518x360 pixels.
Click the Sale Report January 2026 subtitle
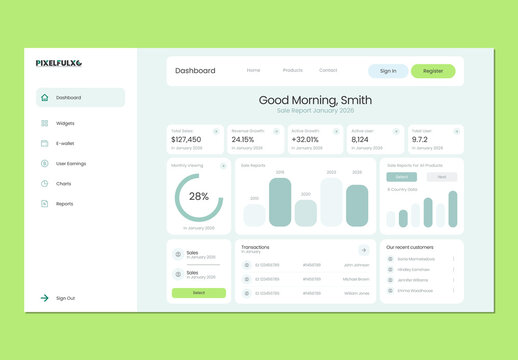click(315, 110)
